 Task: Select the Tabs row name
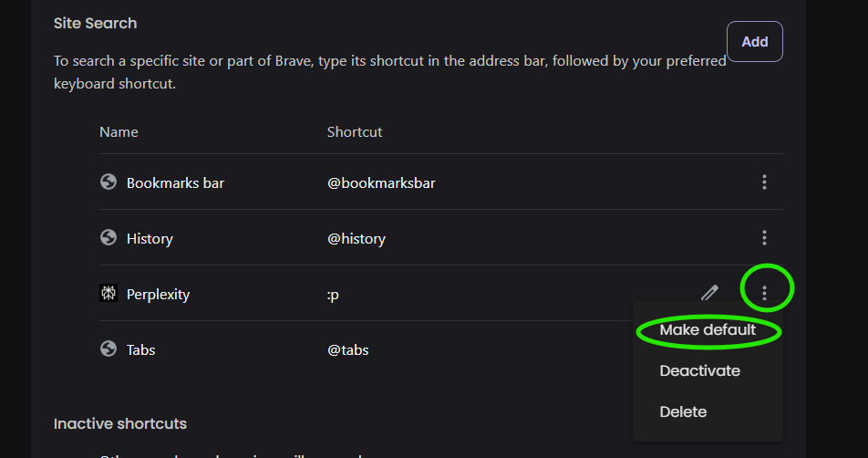(x=140, y=350)
